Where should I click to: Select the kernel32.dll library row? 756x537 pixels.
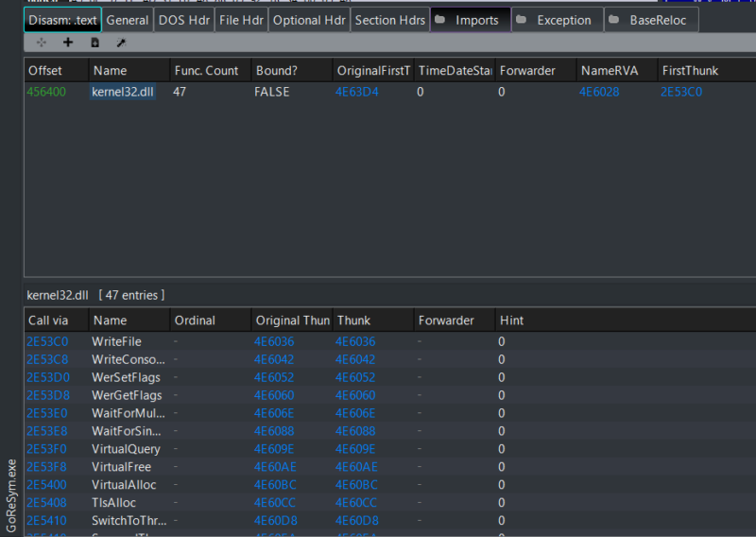(390, 92)
